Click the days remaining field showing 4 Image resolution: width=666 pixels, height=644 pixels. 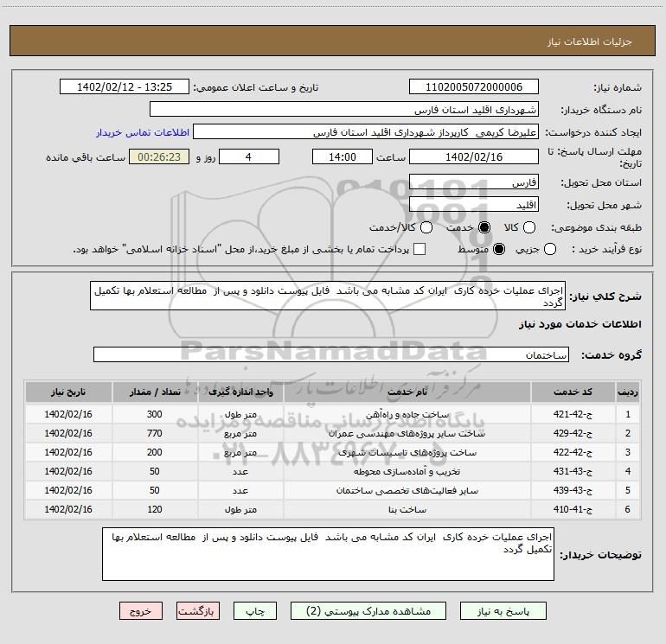point(249,156)
